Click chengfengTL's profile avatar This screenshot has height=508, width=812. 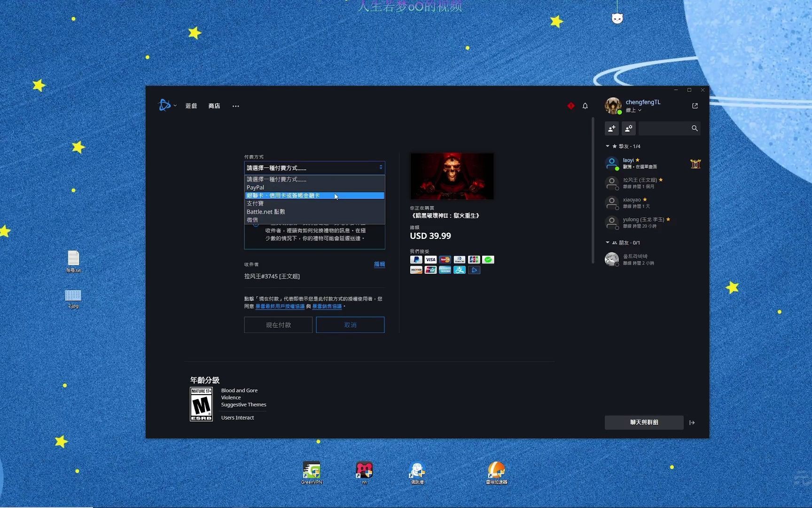[x=613, y=106]
